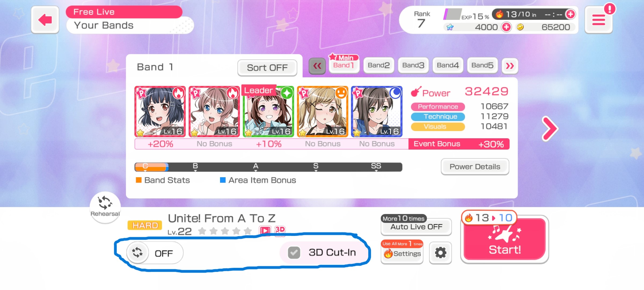Toggle the 3D Cut-In checkbox
The height and width of the screenshot is (290, 644).
[x=294, y=252]
